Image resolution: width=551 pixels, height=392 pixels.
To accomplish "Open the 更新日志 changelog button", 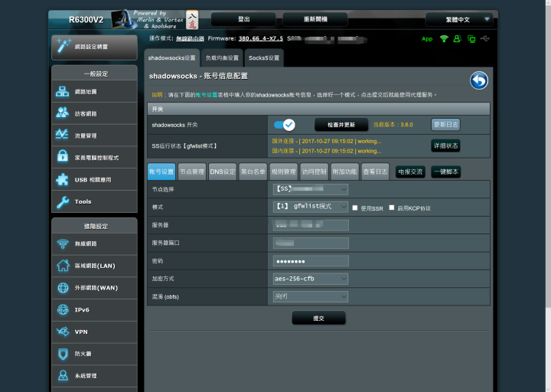I will pyautogui.click(x=445, y=125).
